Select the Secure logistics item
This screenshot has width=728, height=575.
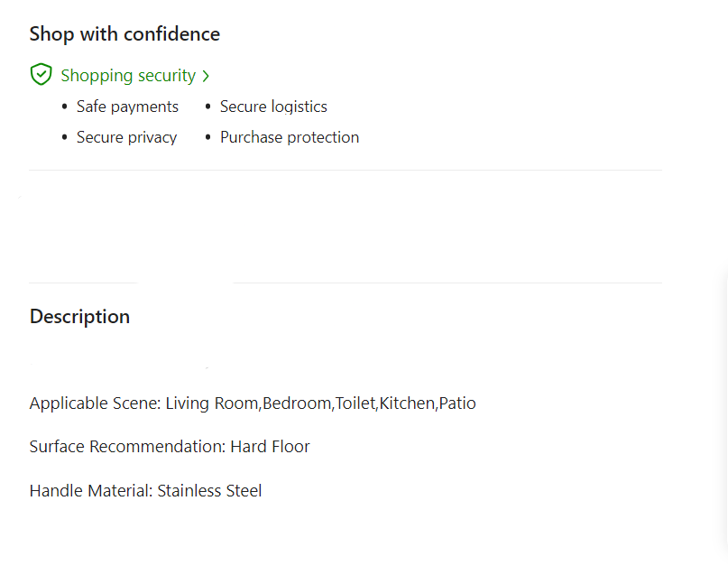point(273,107)
